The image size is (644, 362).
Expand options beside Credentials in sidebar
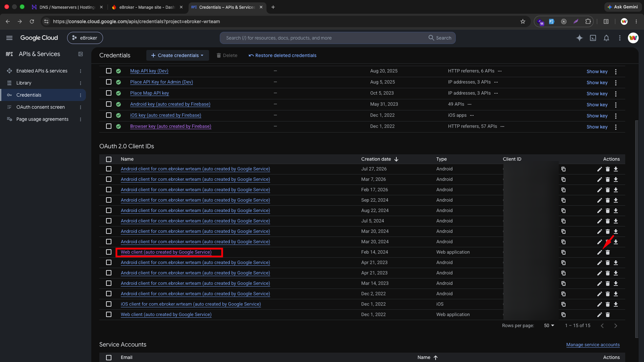[81, 95]
